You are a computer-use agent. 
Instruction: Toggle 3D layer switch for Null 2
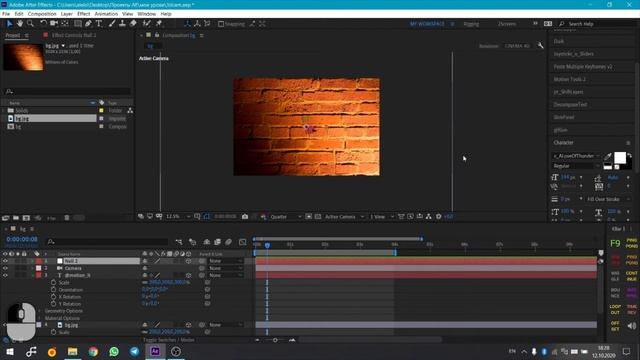coord(188,261)
